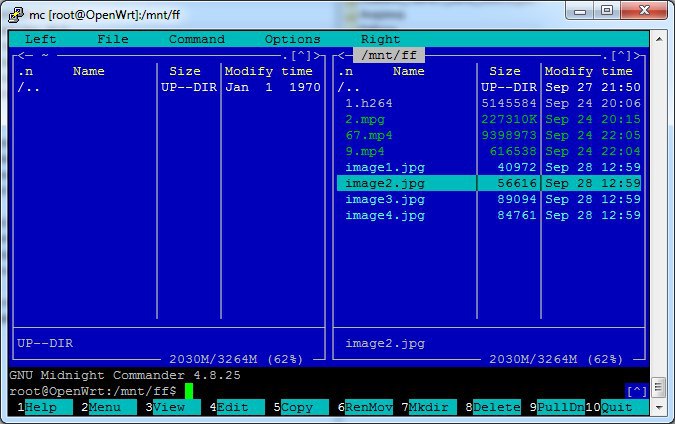This screenshot has height=424, width=675.
Task: Click the 7 Mkdir function key
Action: click(429, 407)
